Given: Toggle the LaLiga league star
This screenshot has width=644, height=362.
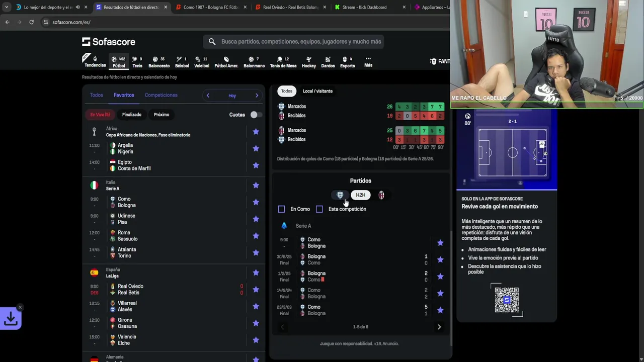Looking at the screenshot, I should (256, 273).
